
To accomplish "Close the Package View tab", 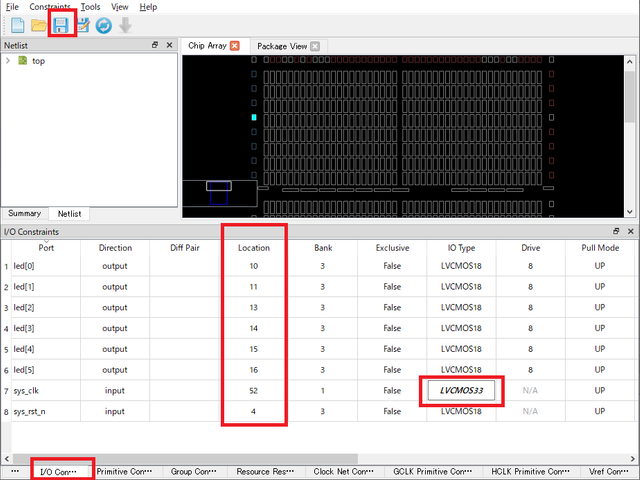I will tap(315, 46).
